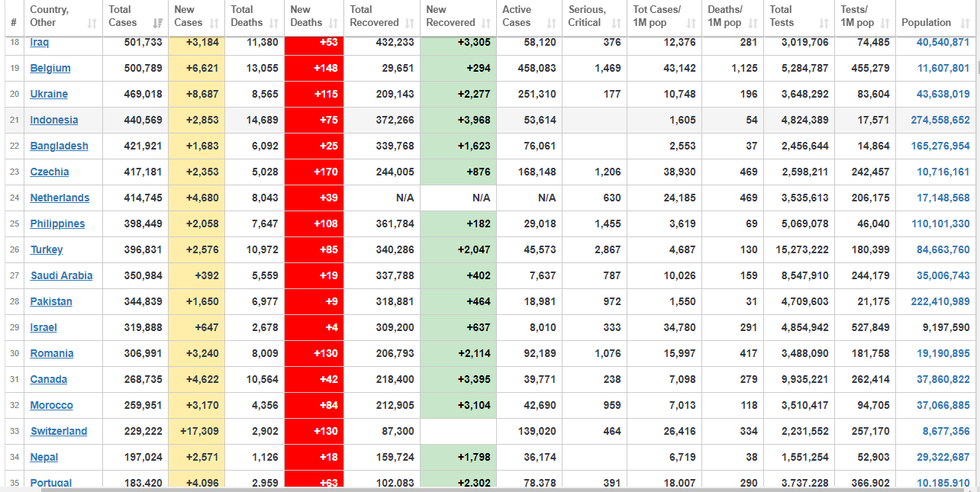This screenshot has width=980, height=492.
Task: Select Canada total deaths value 10,564
Action: point(263,379)
